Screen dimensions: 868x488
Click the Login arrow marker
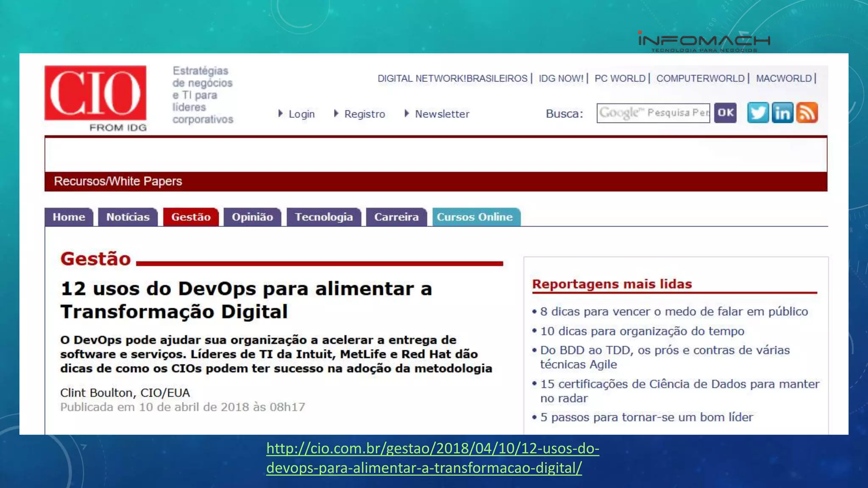[x=280, y=114]
